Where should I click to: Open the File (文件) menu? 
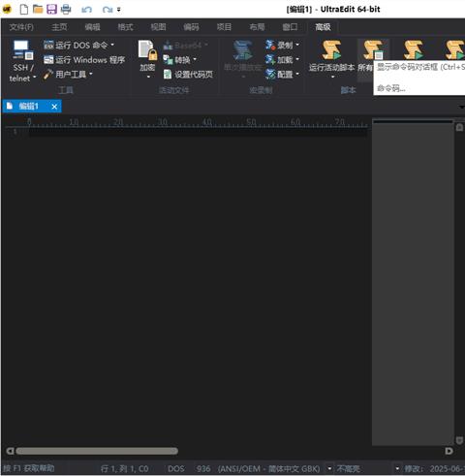click(x=21, y=27)
